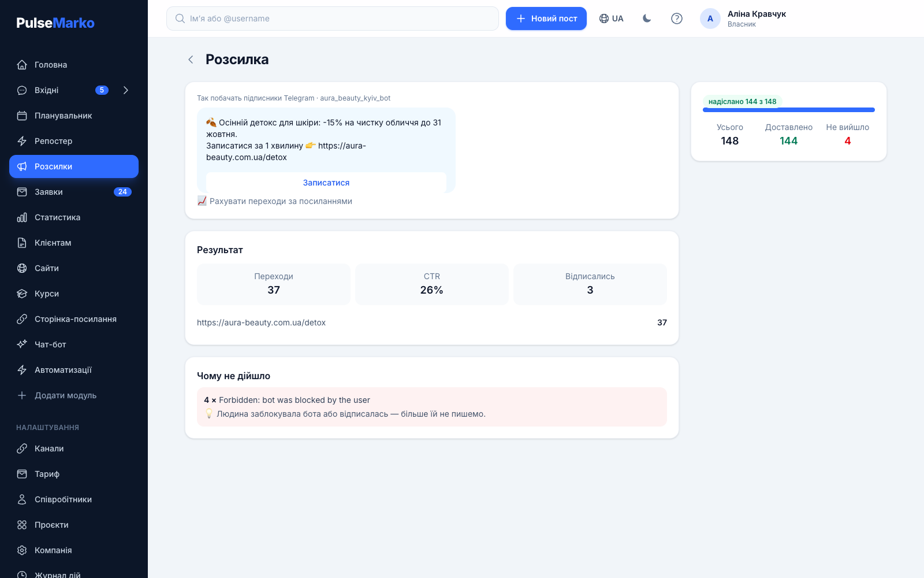Image resolution: width=924 pixels, height=578 pixels.
Task: Open the Головна menu item
Action: (74, 65)
